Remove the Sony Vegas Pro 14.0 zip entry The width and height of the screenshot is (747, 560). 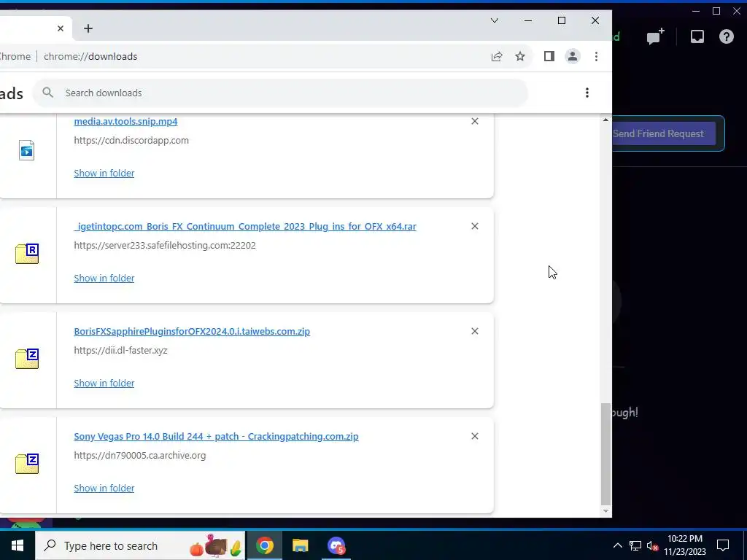pos(474,436)
